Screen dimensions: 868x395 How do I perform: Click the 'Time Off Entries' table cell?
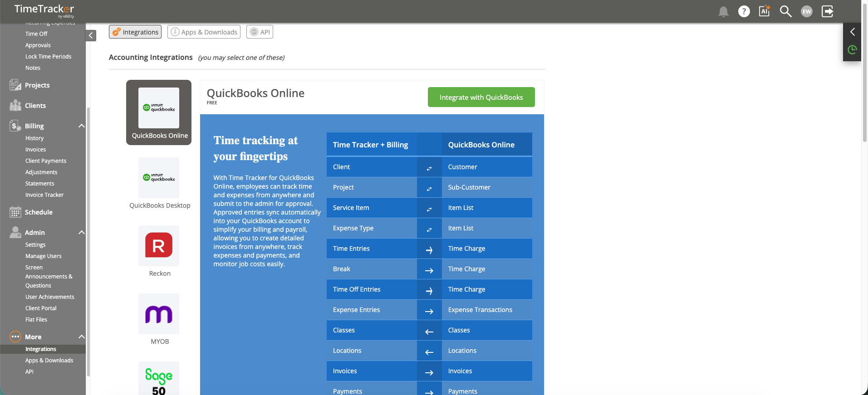tap(372, 289)
